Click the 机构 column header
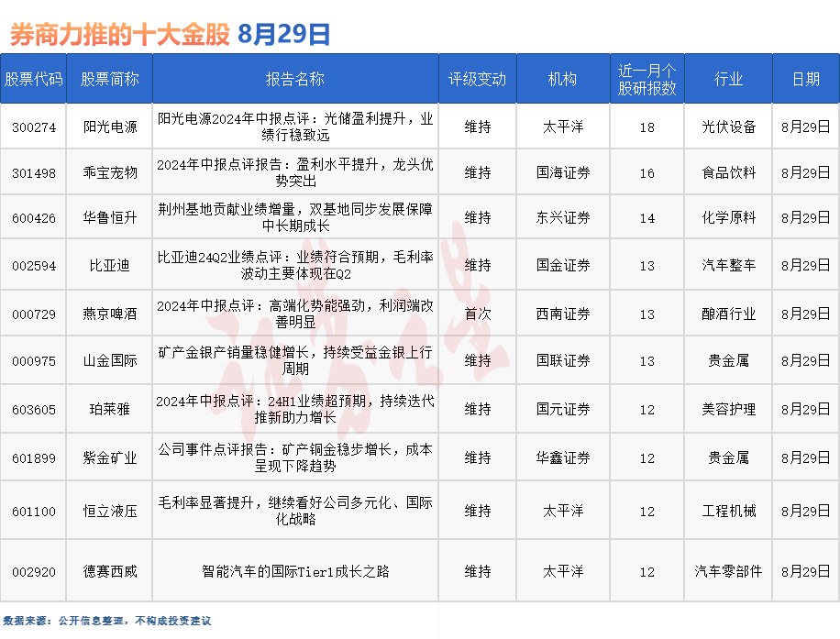This screenshot has width=840, height=639. [562, 79]
